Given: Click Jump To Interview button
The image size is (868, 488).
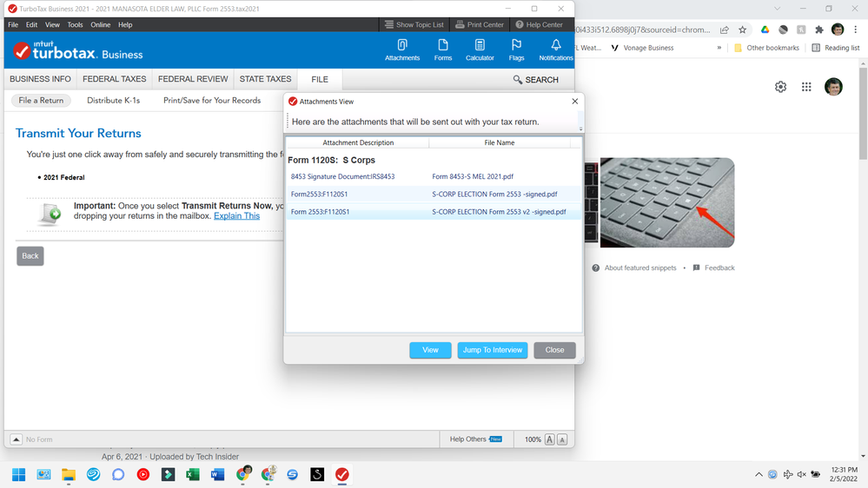Looking at the screenshot, I should [492, 350].
